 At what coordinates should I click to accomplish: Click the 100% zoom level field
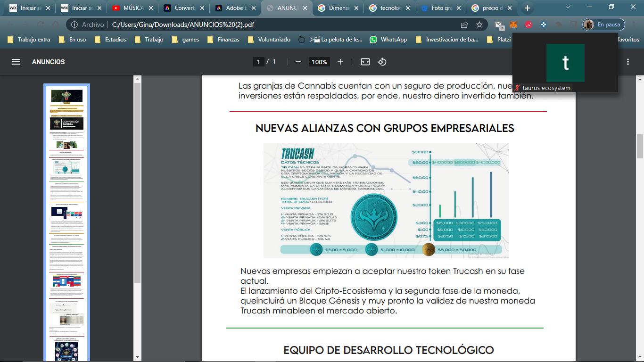319,62
